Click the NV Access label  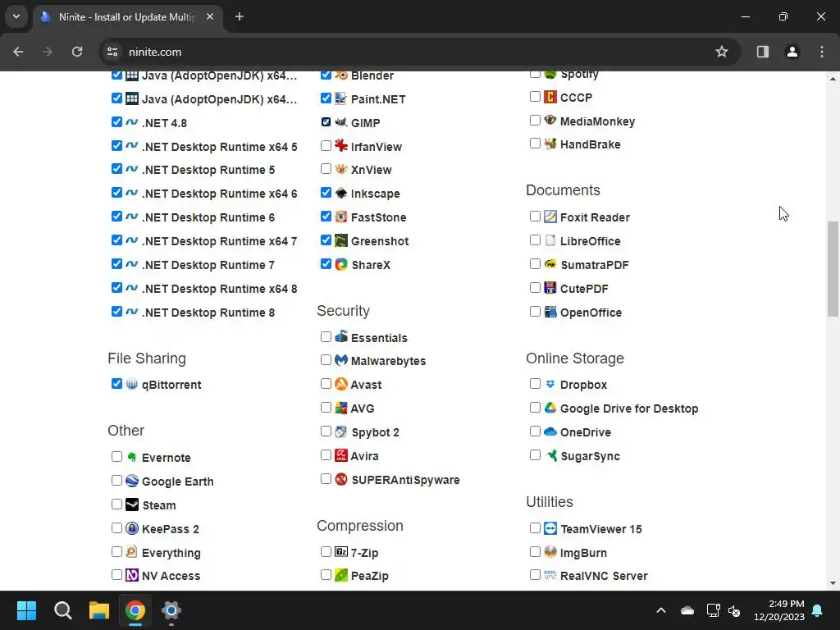(x=171, y=576)
